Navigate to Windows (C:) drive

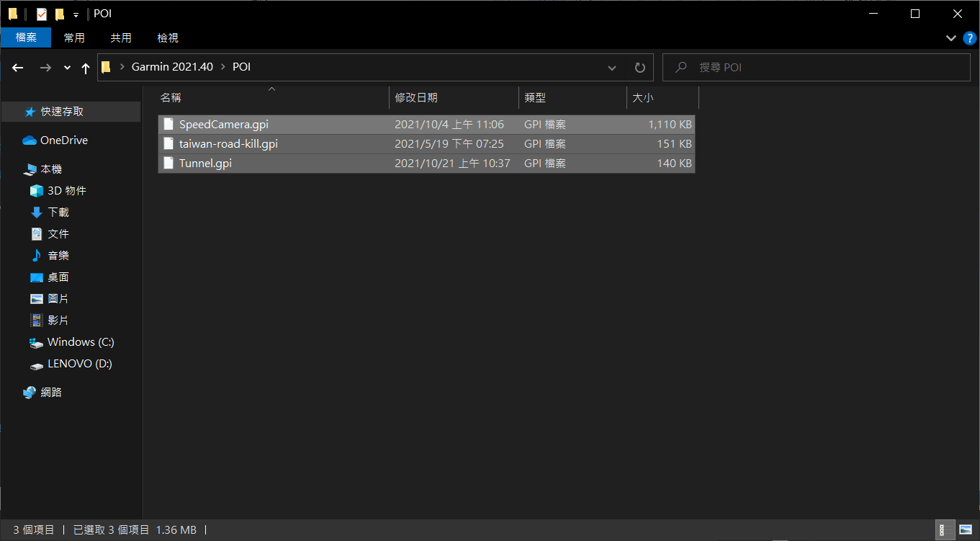point(81,341)
